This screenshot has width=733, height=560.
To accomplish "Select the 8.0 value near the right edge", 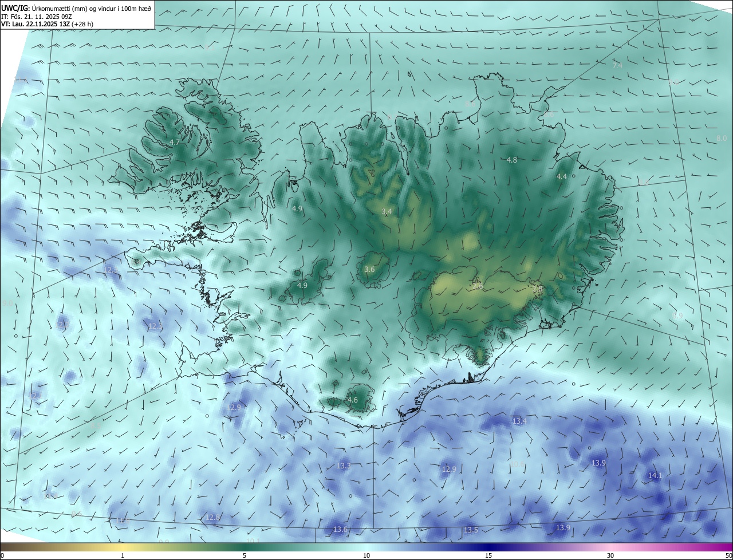I will (722, 139).
